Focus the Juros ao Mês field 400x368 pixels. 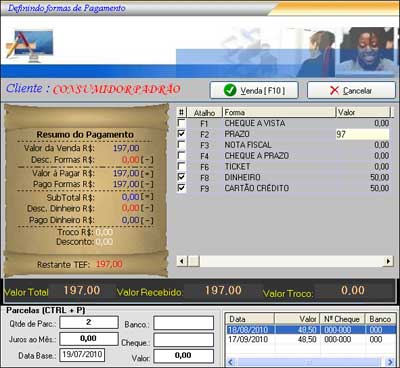pos(89,338)
